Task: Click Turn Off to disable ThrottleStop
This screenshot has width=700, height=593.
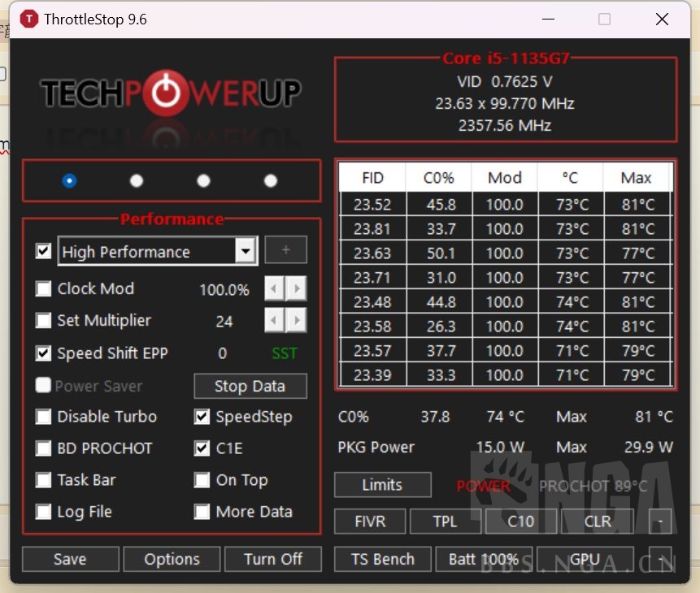Action: tap(273, 559)
